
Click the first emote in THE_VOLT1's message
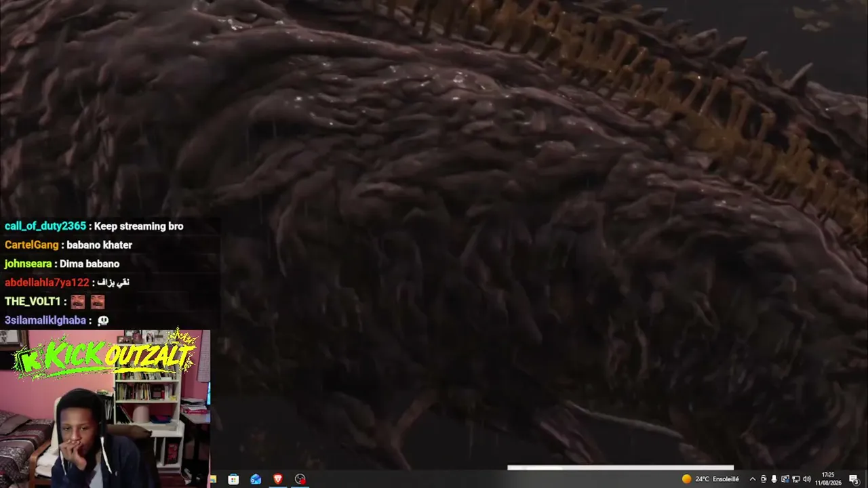(x=78, y=302)
